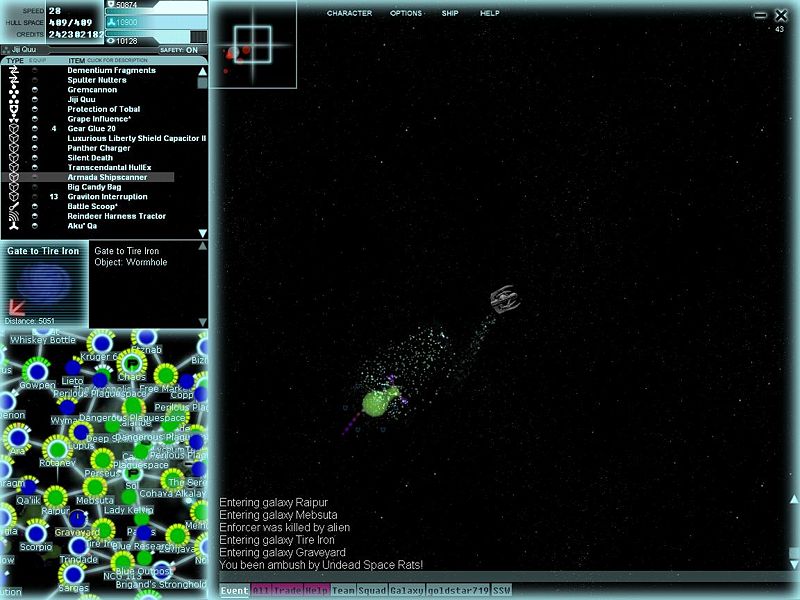The height and width of the screenshot is (600, 800).
Task: Click the Dementium Fragments type icon
Action: 14,71
